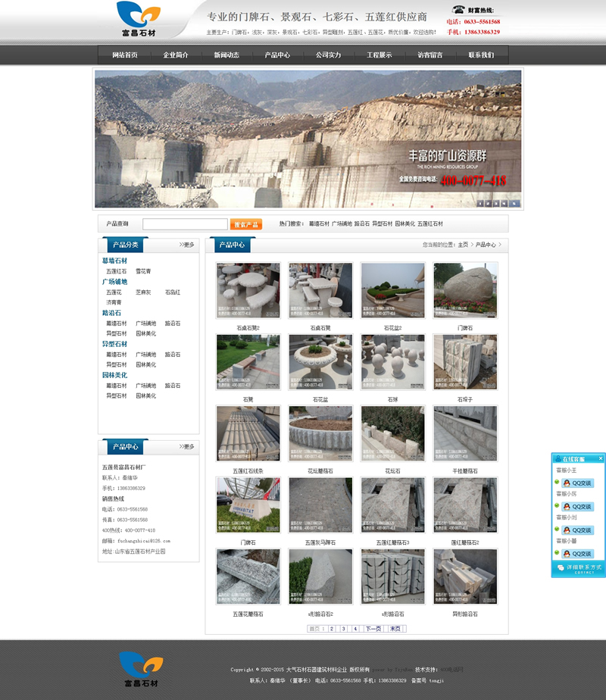Screen dimensions: 606x700
Task: Click the 富昌石材 logo in the header
Action: (x=139, y=20)
